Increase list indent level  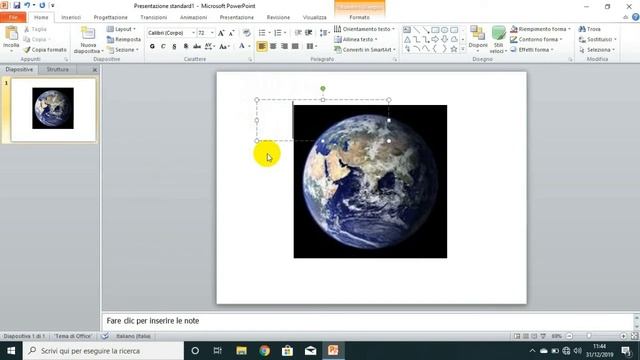tap(309, 33)
